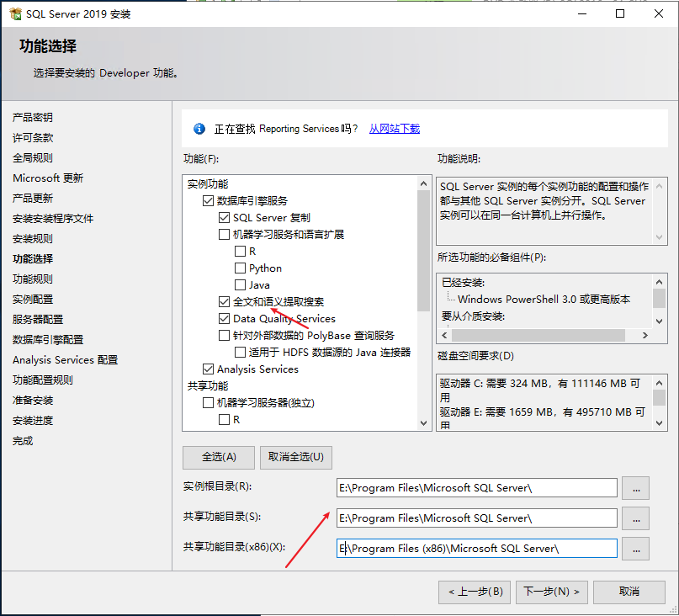Select the 许可条款 step
This screenshot has width=679, height=616.
33,138
